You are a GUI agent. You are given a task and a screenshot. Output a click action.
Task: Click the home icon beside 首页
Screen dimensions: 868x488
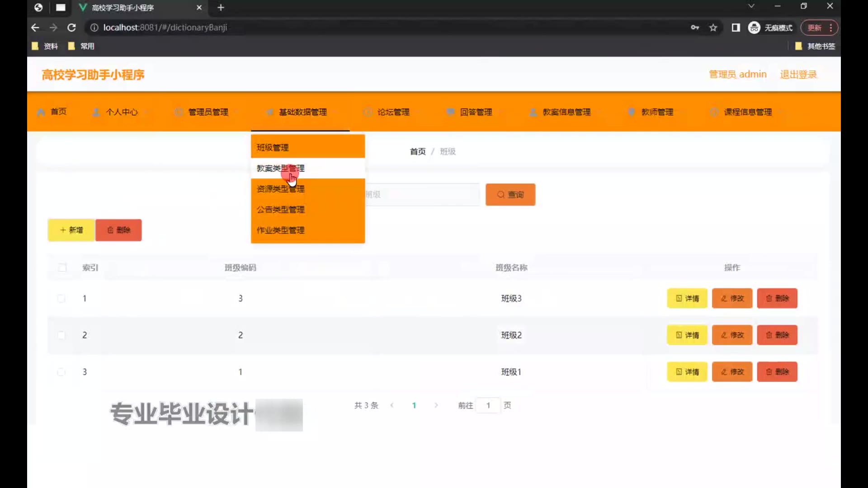pos(41,112)
